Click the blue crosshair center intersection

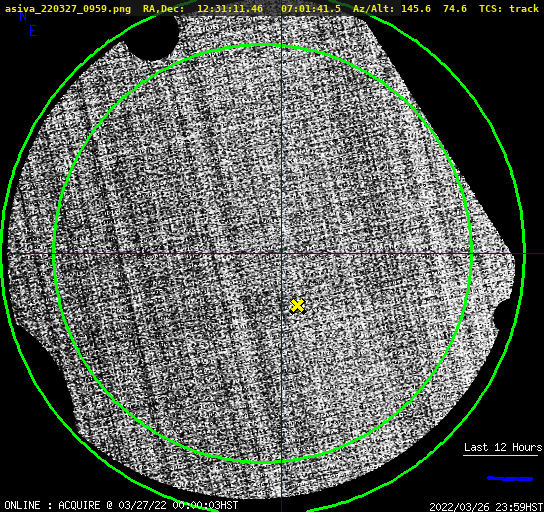click(x=281, y=254)
